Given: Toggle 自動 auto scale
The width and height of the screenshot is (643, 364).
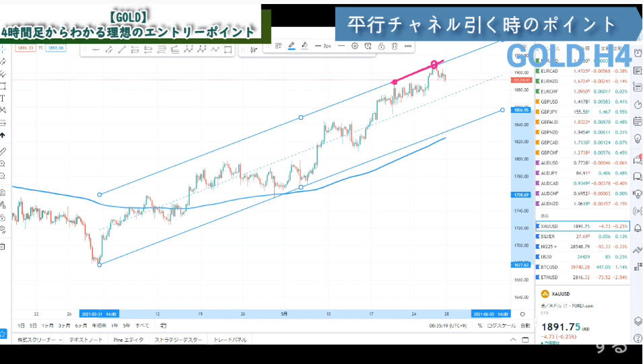Looking at the screenshot, I should [525, 326].
